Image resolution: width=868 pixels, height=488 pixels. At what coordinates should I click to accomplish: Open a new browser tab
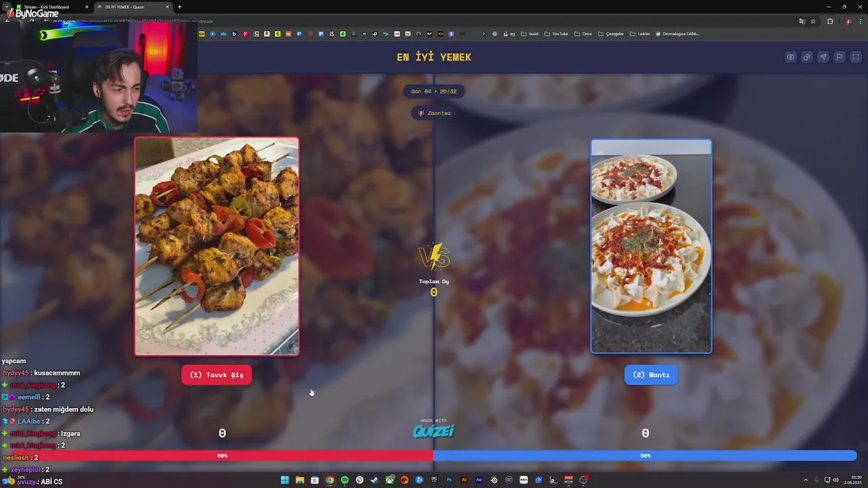point(180,7)
